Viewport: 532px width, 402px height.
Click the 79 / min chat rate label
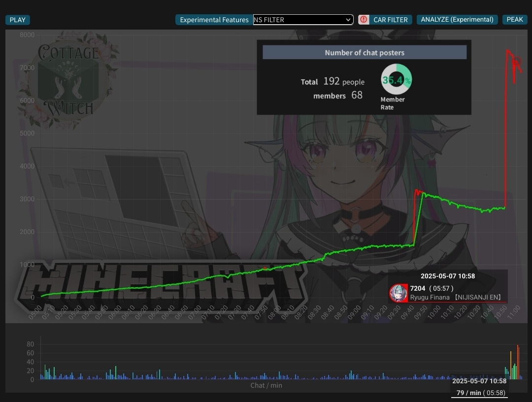481,393
